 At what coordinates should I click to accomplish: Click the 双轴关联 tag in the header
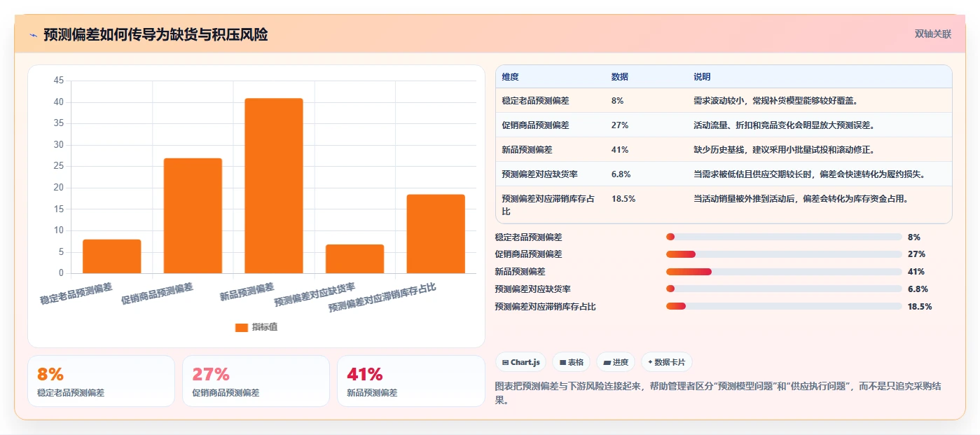[933, 34]
